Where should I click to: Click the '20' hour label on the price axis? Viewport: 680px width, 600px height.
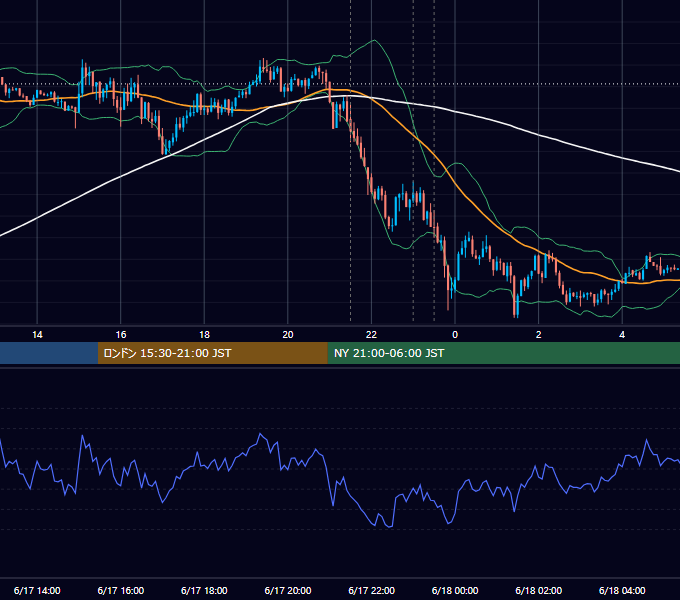tap(288, 335)
